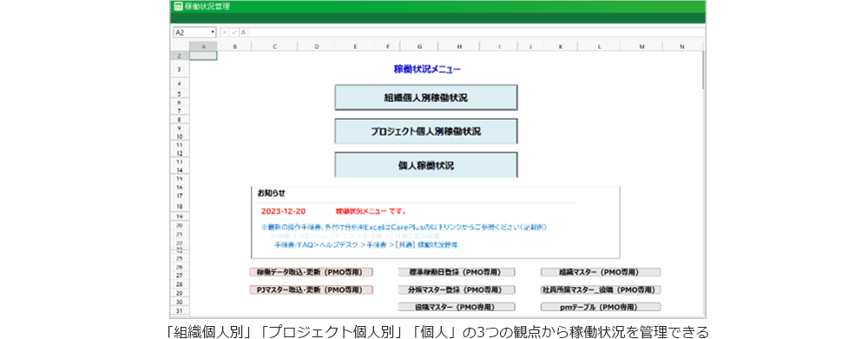Viewport: 868px width, 339px height.
Task: Click the note starting ※最新の操作手順書
Action: (x=404, y=227)
